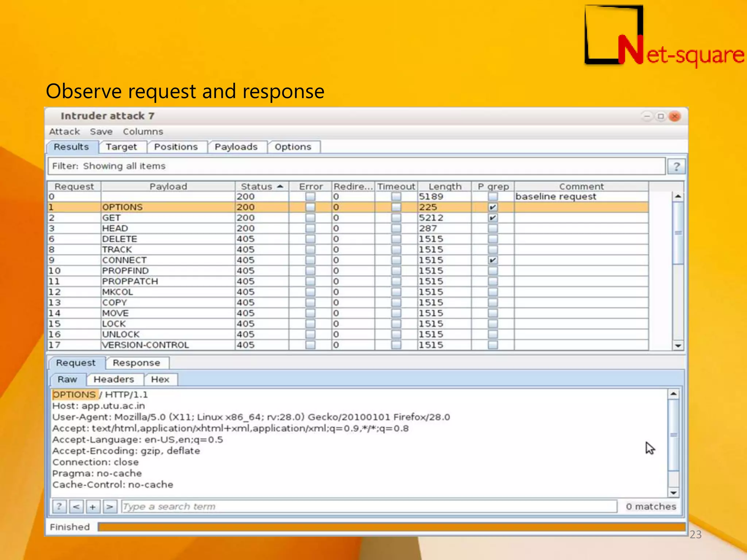Image resolution: width=747 pixels, height=560 pixels.
Task: Toggle P grep checkbox for GET row
Action: click(x=492, y=218)
